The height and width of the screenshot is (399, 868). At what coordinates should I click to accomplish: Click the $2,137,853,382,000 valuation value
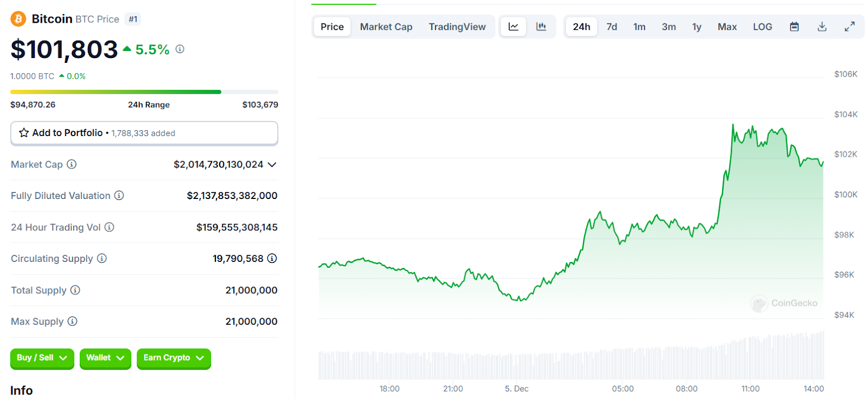pos(232,196)
